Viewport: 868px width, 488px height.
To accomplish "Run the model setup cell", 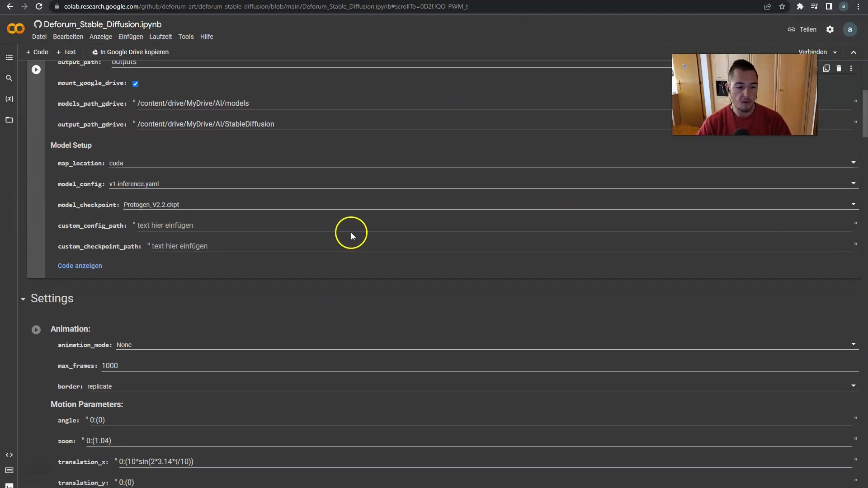I will coord(36,70).
